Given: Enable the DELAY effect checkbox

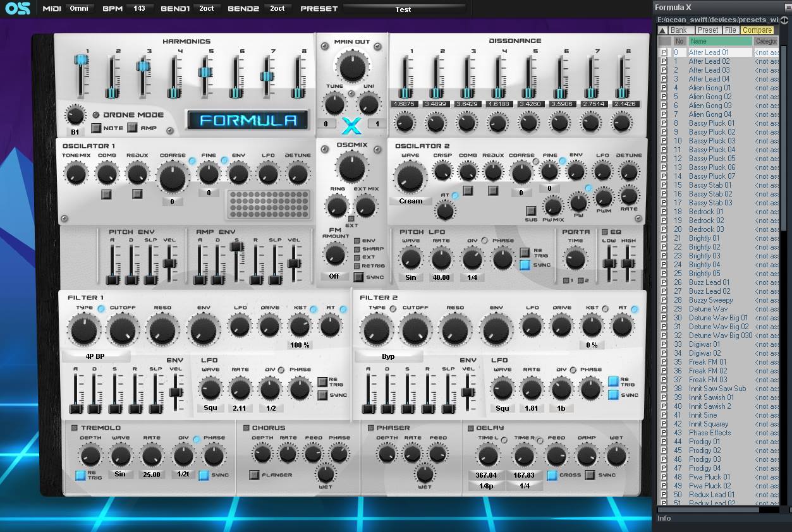Looking at the screenshot, I should point(470,428).
